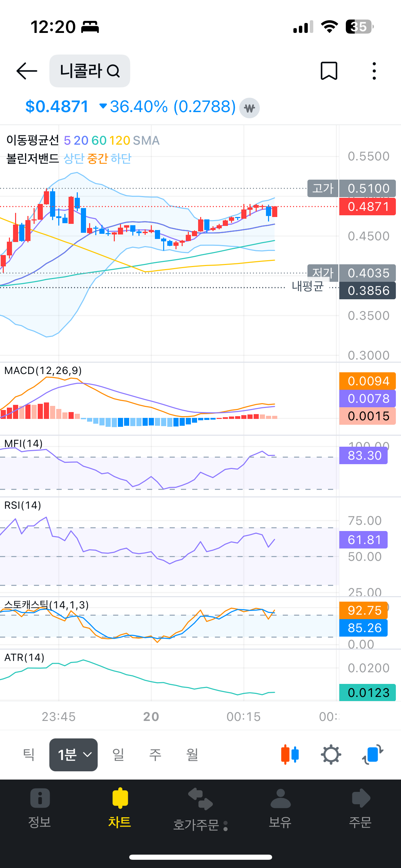Tap the MFI value 83.30 tag
The width and height of the screenshot is (401, 868).
tap(363, 455)
